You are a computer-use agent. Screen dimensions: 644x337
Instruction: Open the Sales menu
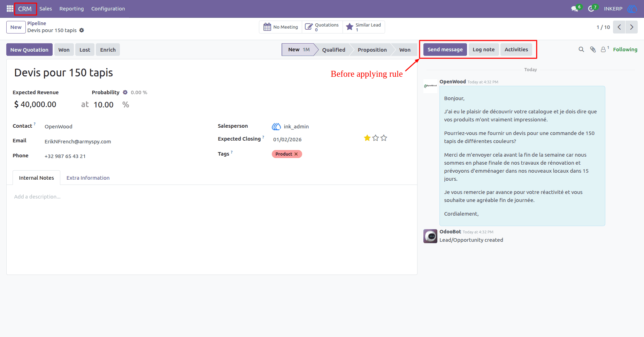[x=46, y=9]
